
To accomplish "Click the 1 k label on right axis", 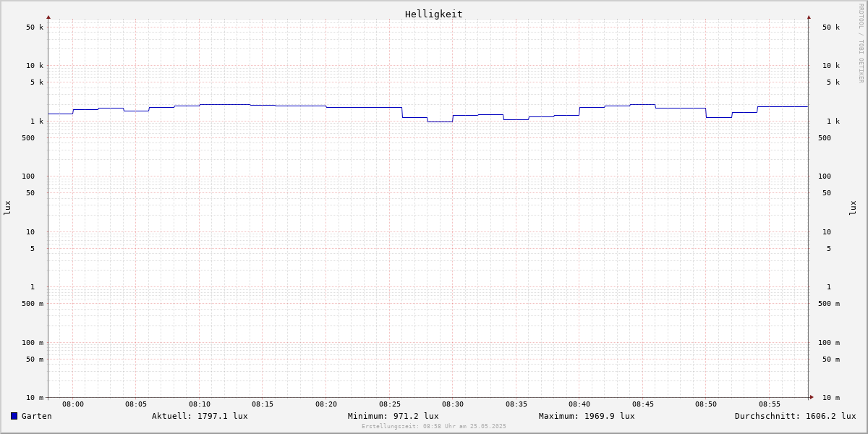I will [x=833, y=122].
